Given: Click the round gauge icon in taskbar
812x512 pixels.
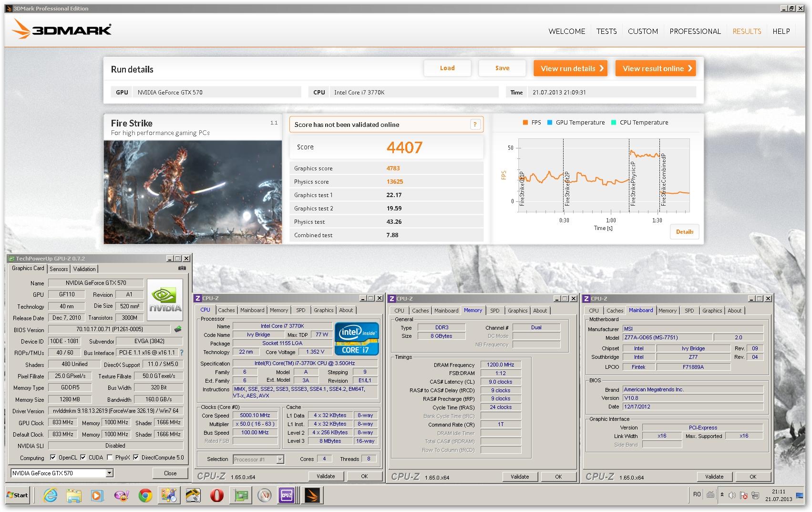Looking at the screenshot, I should point(264,495).
